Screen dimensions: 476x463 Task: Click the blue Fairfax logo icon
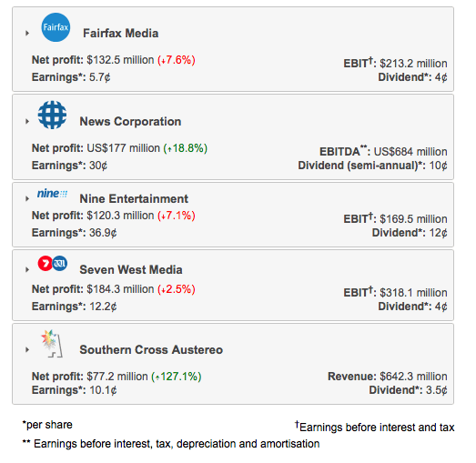tap(56, 27)
